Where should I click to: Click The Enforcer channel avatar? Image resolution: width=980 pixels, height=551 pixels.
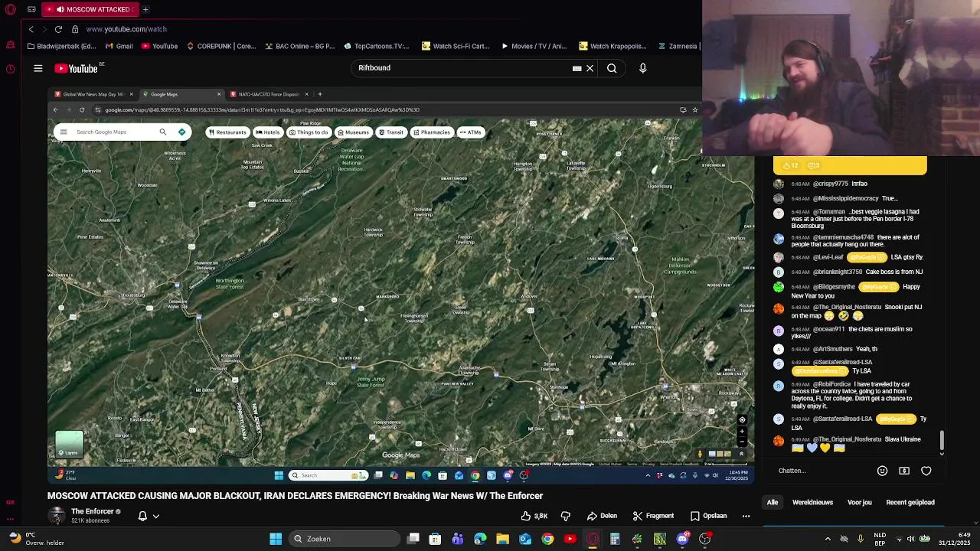click(x=57, y=515)
